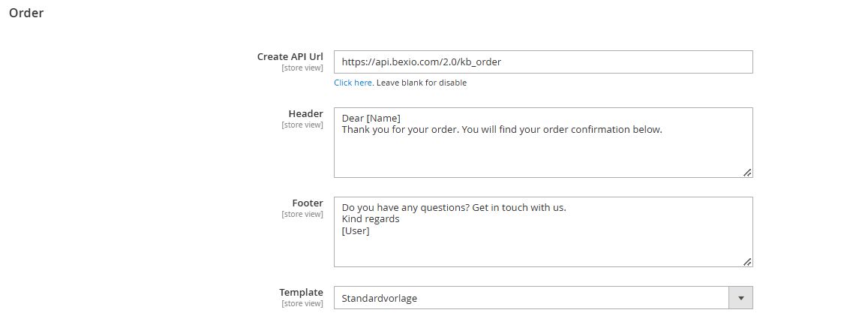Open the "Click here" link
This screenshot has height=319, width=868.
(x=353, y=83)
